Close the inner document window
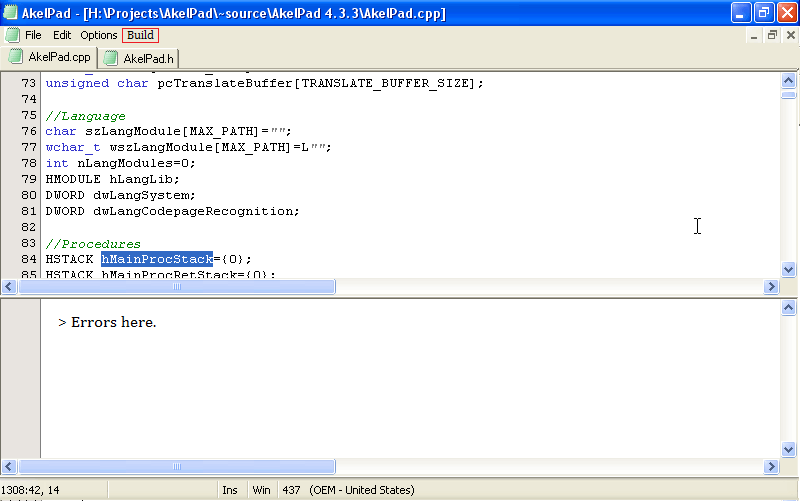The height and width of the screenshot is (501, 800). (x=790, y=35)
